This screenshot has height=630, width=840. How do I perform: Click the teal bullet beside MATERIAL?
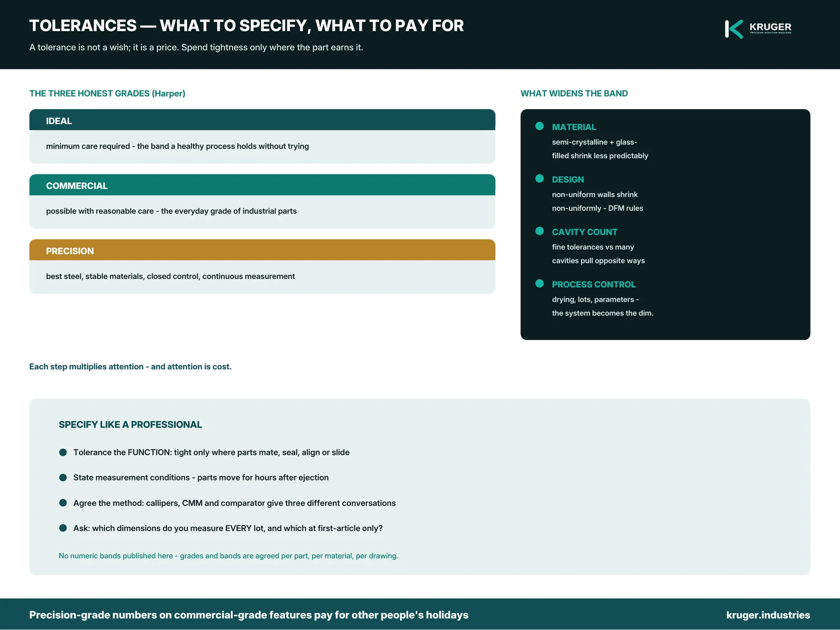[540, 126]
